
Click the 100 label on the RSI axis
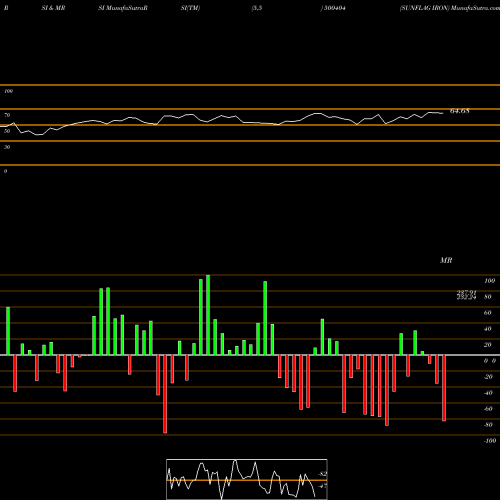coord(8,91)
